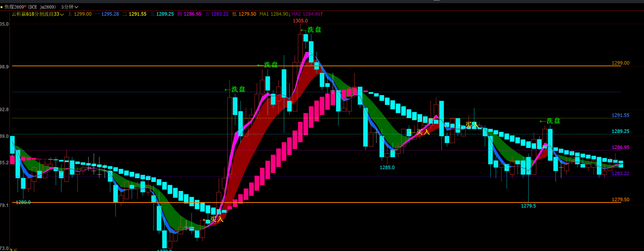
Task: Select the 四 1286.95 magenta legend value
Action: (x=189, y=14)
